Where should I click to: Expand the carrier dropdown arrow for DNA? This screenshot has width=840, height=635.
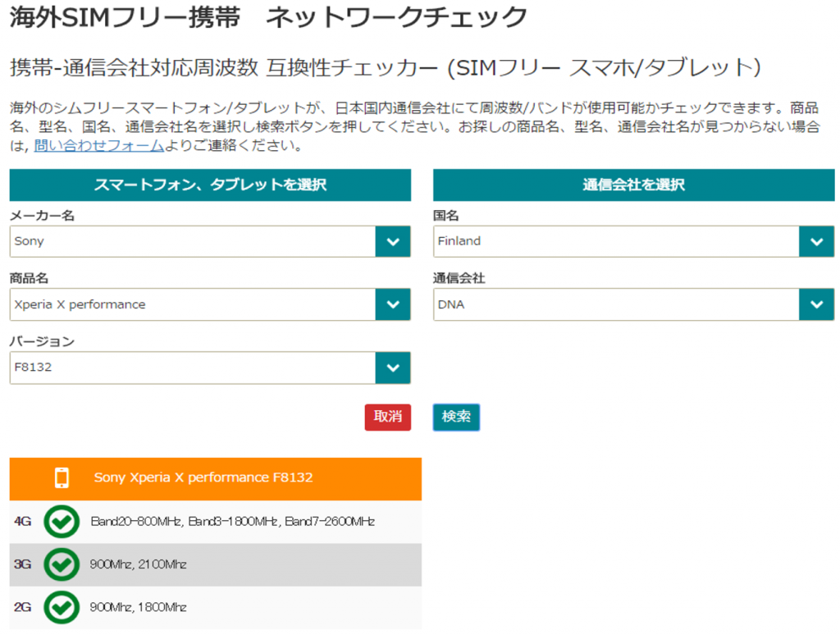pos(816,304)
